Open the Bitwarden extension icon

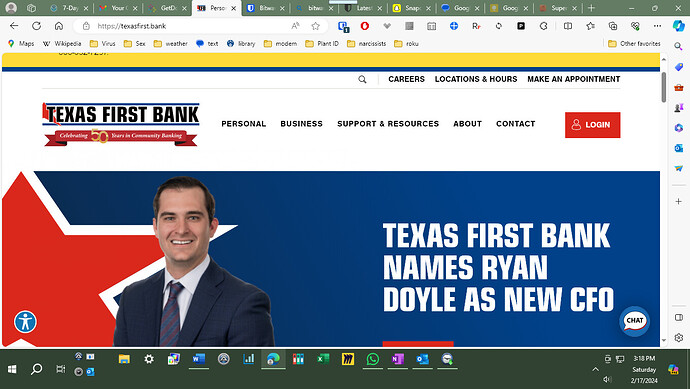[343, 26]
